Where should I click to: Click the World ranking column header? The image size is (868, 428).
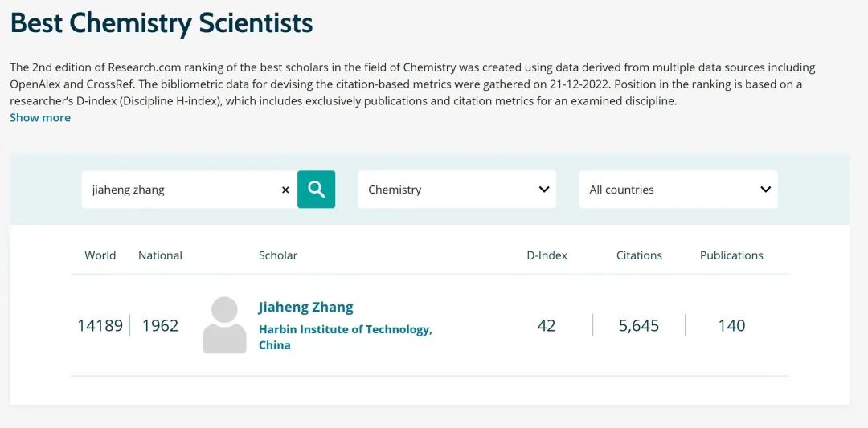coord(100,255)
